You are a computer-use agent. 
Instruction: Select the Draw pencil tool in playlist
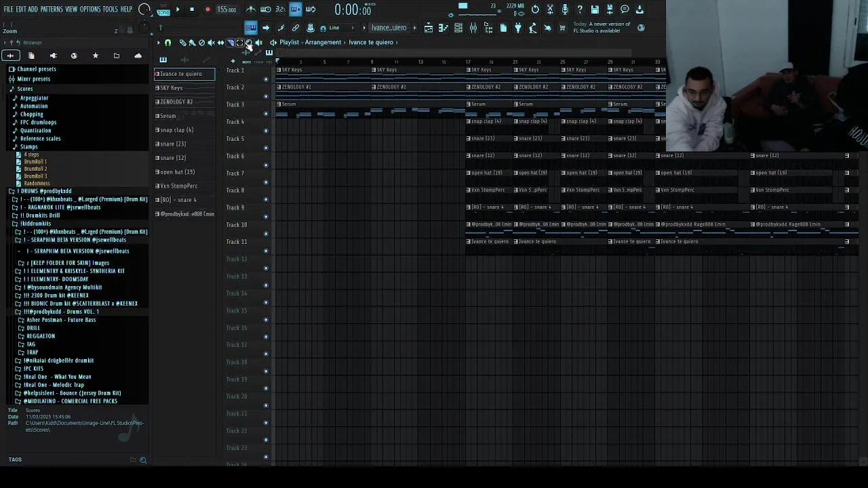(182, 43)
